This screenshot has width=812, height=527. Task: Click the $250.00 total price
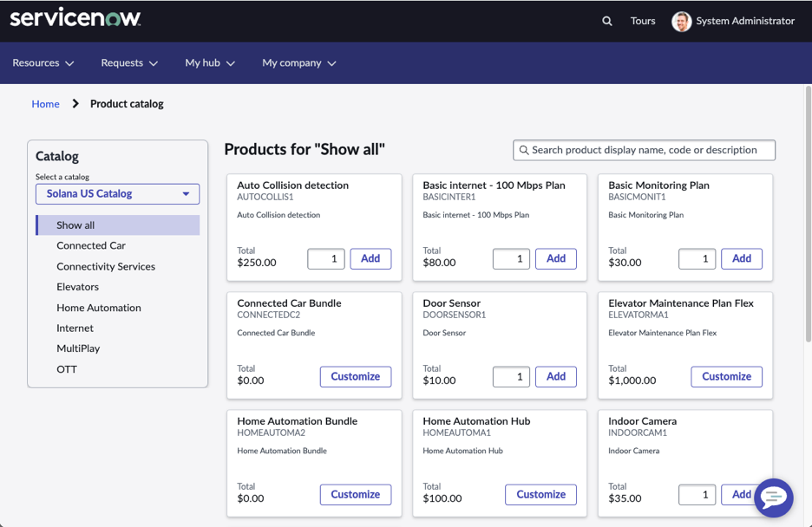[x=257, y=263]
